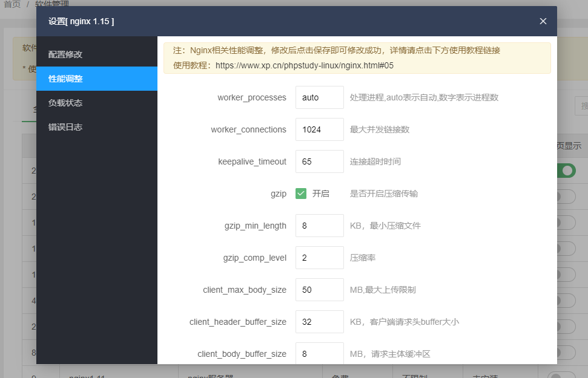This screenshot has height=378, width=588.
Task: Select the client_max_body_size input field
Action: (x=319, y=290)
